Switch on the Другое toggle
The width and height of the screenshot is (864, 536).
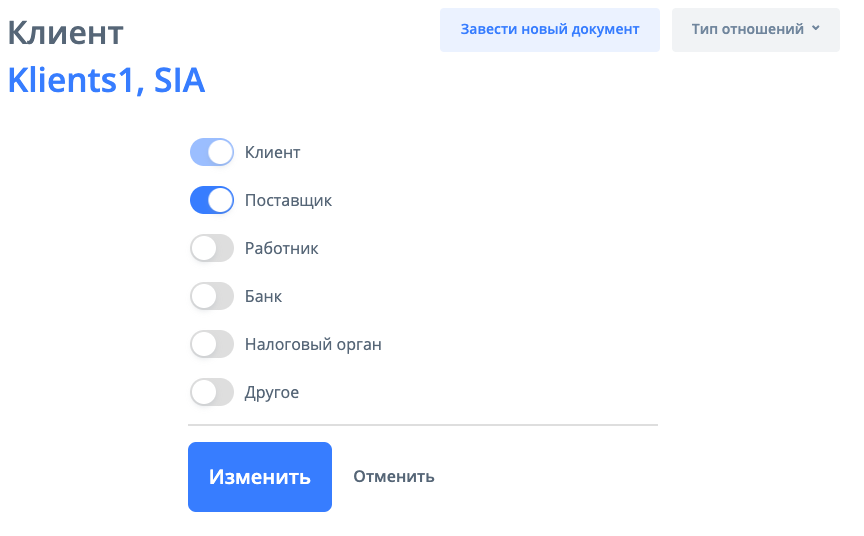point(211,393)
